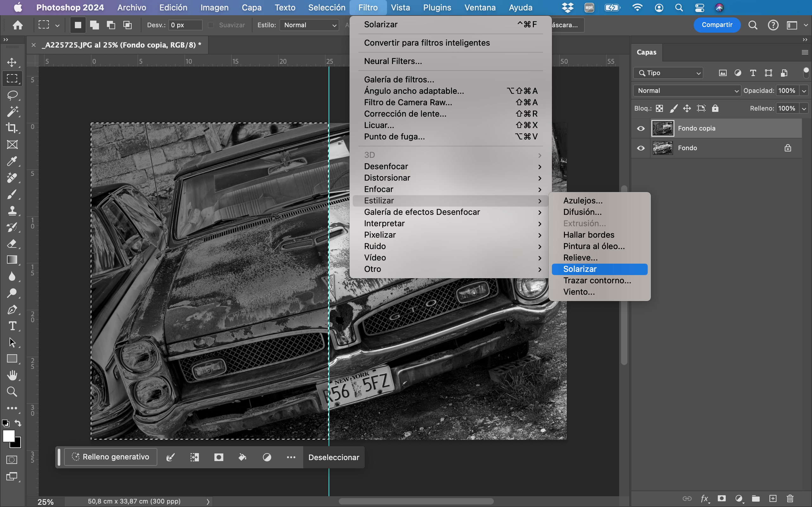Select the Lasso tool
This screenshot has width=812, height=507.
[12, 95]
